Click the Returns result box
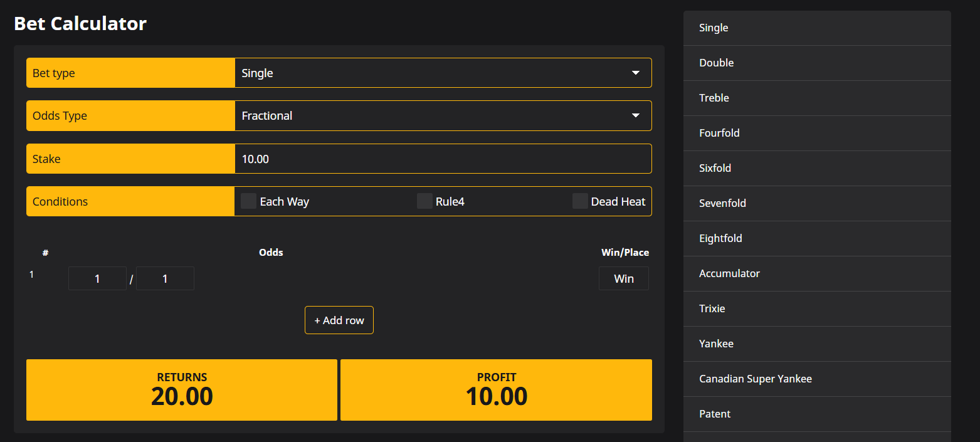The height and width of the screenshot is (442, 980). coord(182,389)
